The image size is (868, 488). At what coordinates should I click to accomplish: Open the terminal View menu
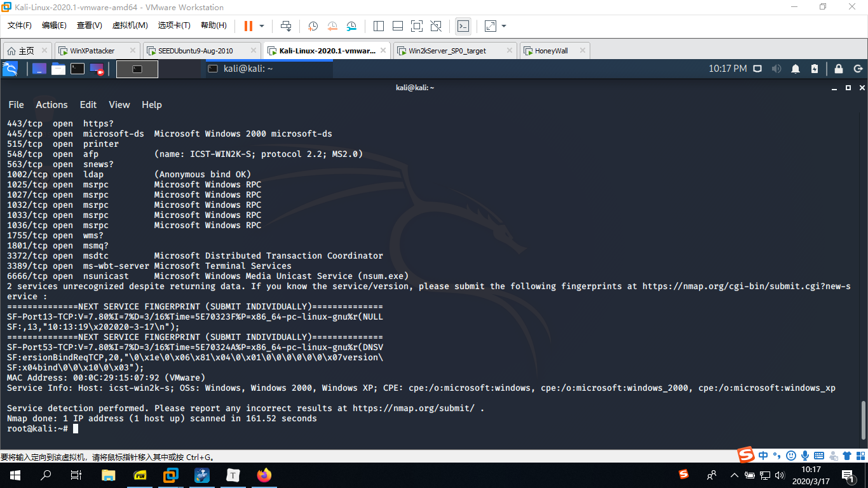(x=119, y=105)
